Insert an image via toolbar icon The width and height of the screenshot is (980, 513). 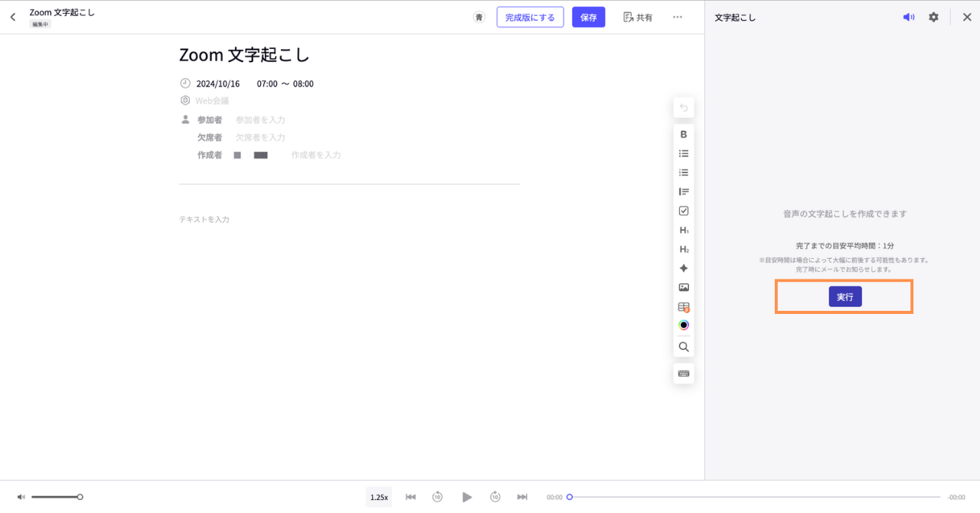684,287
